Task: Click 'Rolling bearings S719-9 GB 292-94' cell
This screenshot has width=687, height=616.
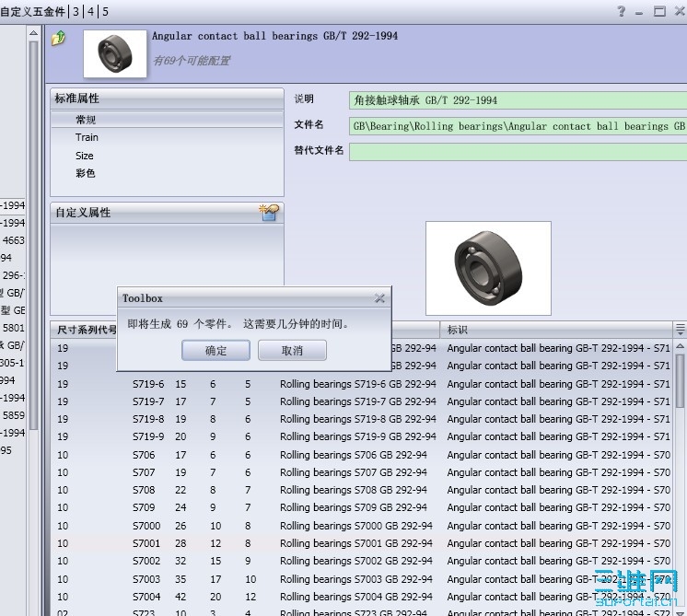Action: pyautogui.click(x=358, y=436)
